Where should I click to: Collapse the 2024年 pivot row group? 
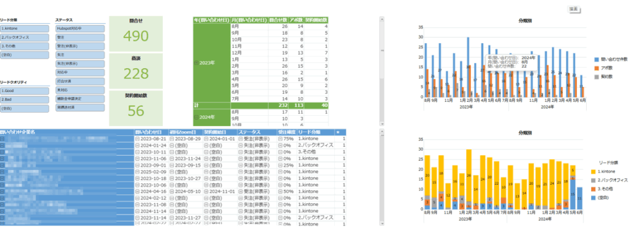coord(196,117)
